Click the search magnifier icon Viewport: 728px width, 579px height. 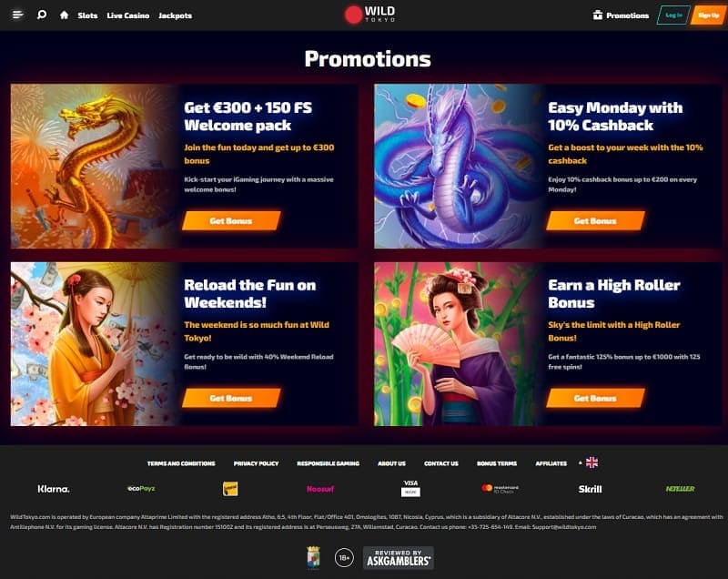pyautogui.click(x=42, y=15)
